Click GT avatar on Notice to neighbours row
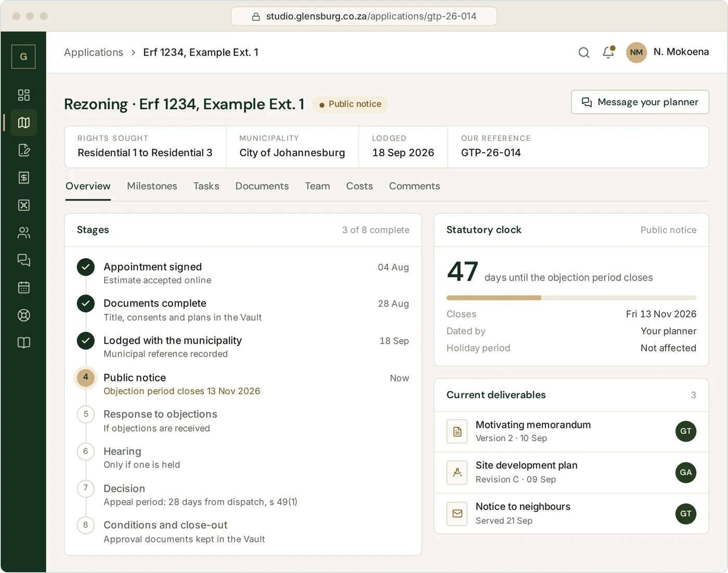This screenshot has height=573, width=728. click(x=686, y=514)
